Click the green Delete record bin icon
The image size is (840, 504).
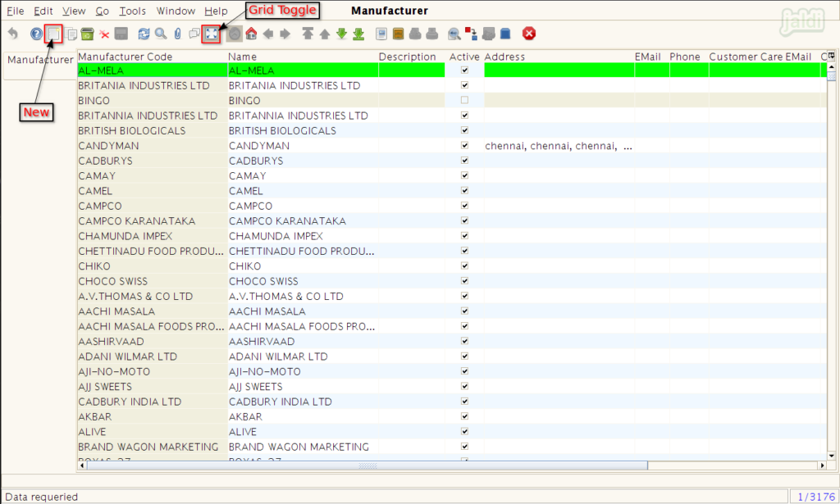coord(87,34)
